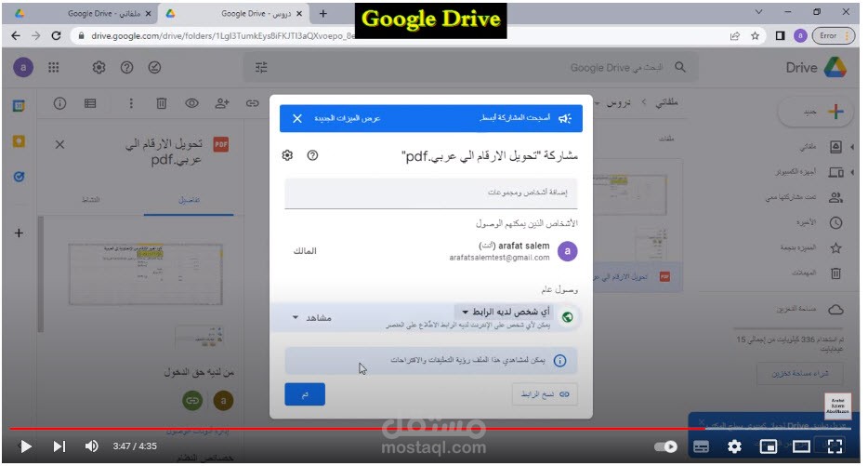Image resolution: width=868 pixels, height=466 pixels.
Task: Dismiss the blue new-features banner
Action: 297,118
